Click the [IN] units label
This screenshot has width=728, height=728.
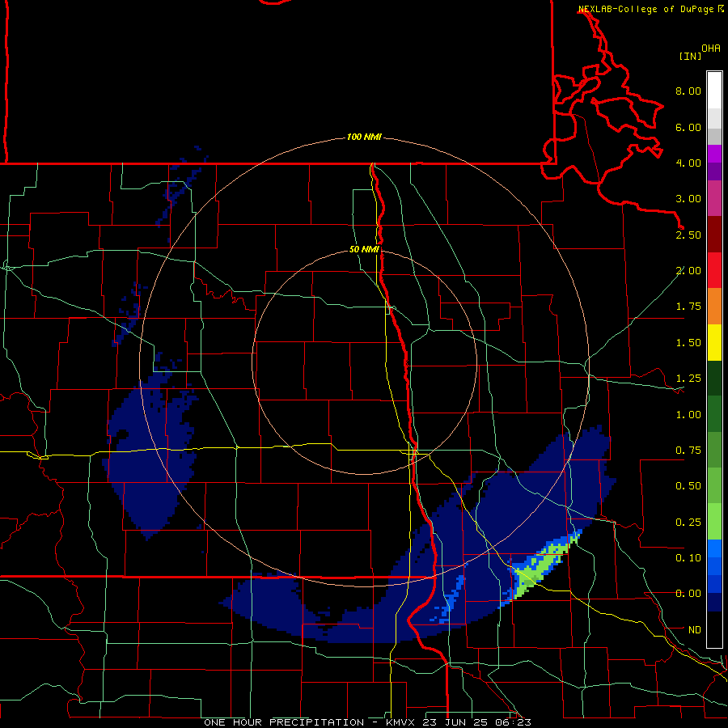click(x=691, y=56)
